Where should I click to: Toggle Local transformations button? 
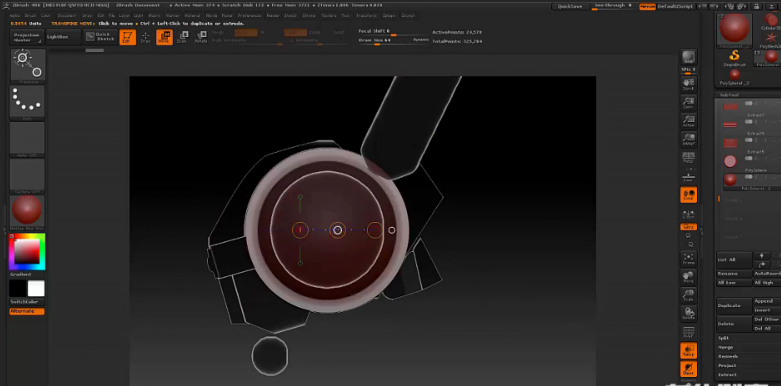[x=688, y=195]
